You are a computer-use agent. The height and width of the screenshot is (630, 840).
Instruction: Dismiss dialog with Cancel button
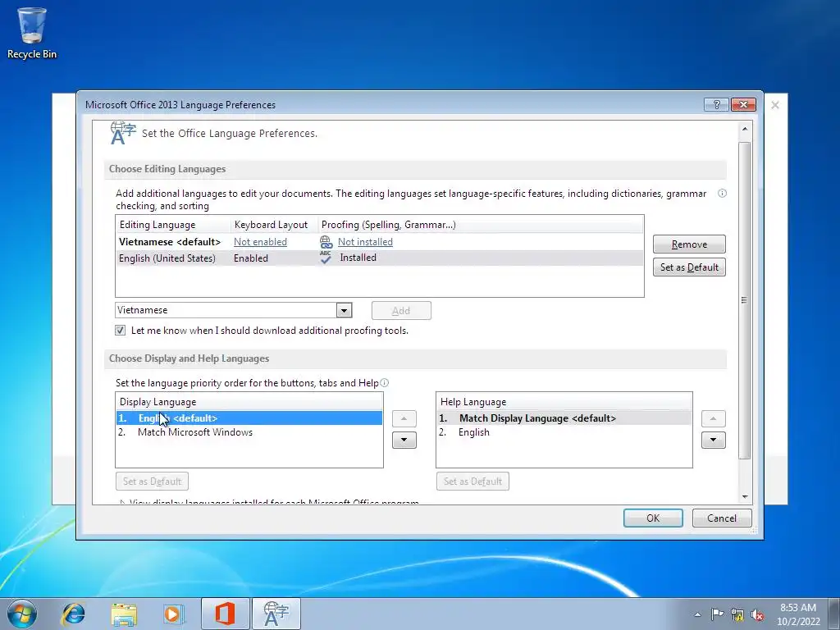click(x=722, y=518)
